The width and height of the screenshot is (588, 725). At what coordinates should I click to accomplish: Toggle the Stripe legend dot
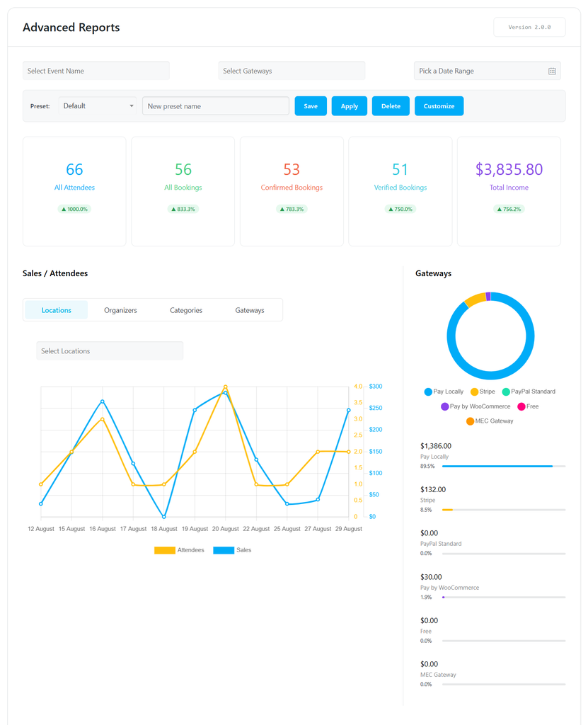(x=474, y=392)
